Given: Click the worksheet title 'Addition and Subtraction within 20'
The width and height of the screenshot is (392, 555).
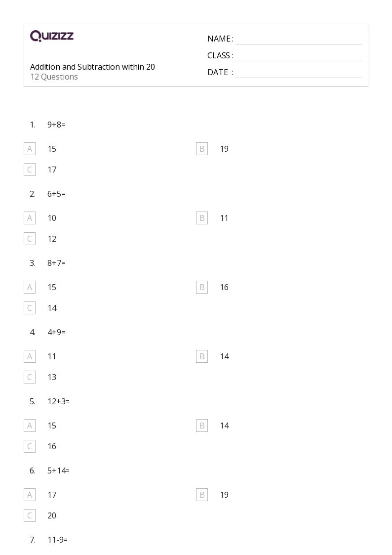Looking at the screenshot, I should [x=92, y=67].
